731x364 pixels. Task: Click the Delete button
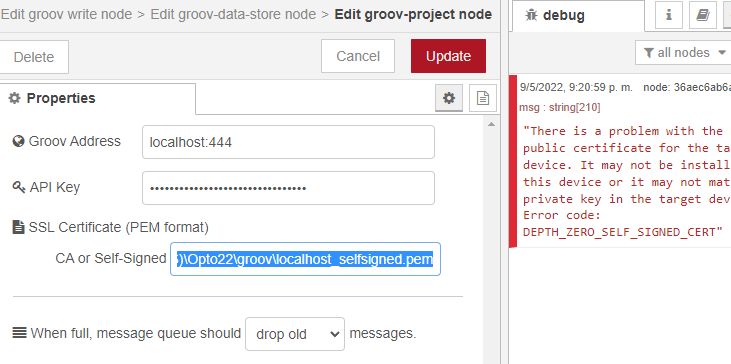tap(34, 57)
